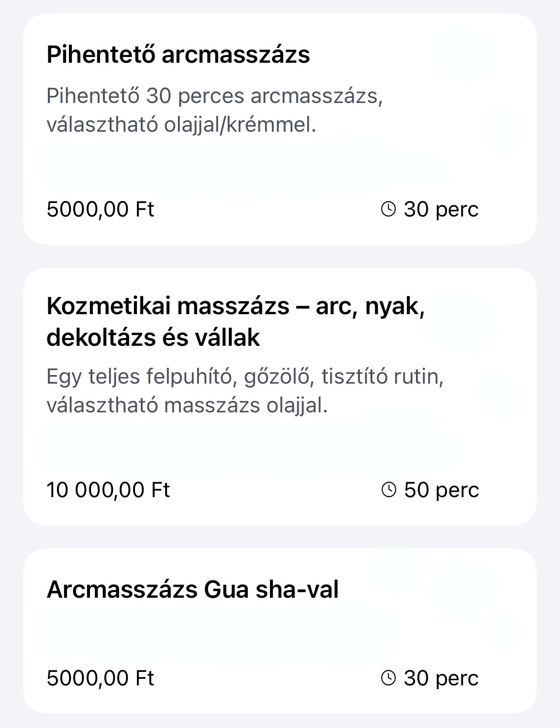Select the 30 perc duration in Gua sha card
The height and width of the screenshot is (728, 560).
click(x=441, y=678)
